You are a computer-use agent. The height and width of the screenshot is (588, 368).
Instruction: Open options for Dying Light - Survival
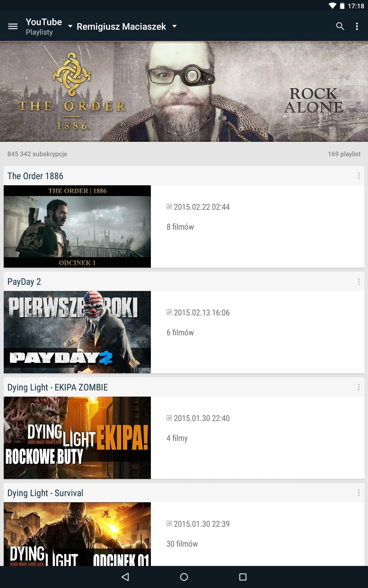[x=358, y=493]
